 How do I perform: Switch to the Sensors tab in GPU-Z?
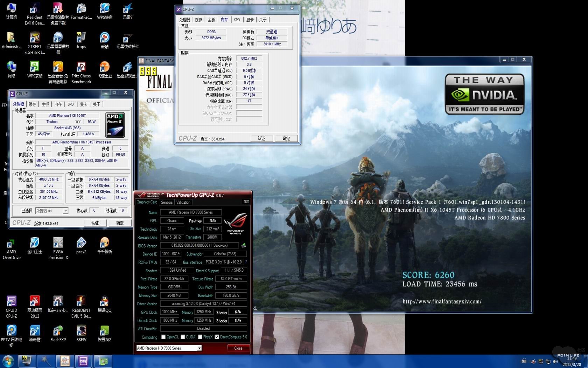(x=167, y=202)
